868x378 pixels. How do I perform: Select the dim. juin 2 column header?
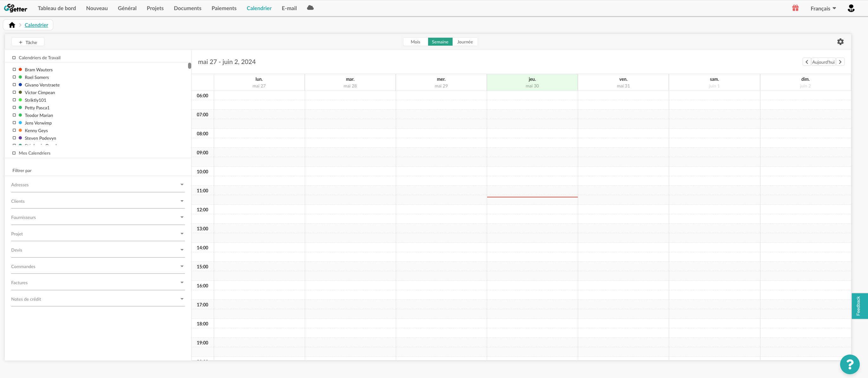coord(805,82)
